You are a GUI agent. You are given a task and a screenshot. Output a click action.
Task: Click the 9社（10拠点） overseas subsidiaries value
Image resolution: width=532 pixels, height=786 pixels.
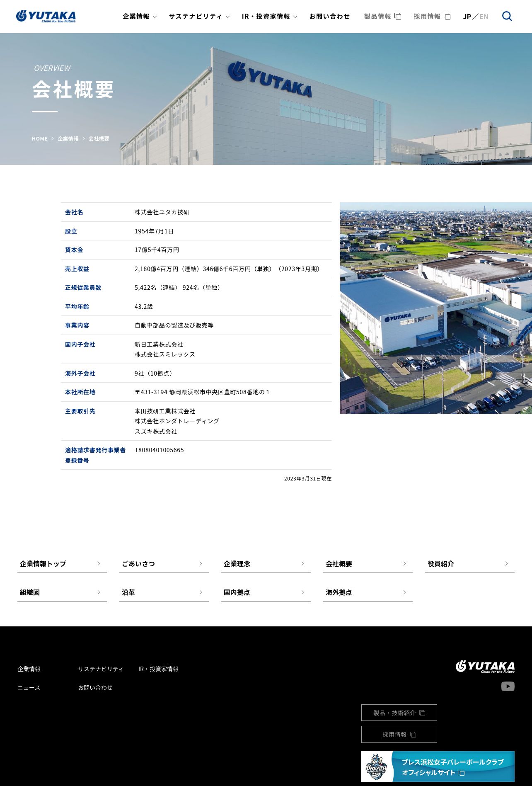154,373
